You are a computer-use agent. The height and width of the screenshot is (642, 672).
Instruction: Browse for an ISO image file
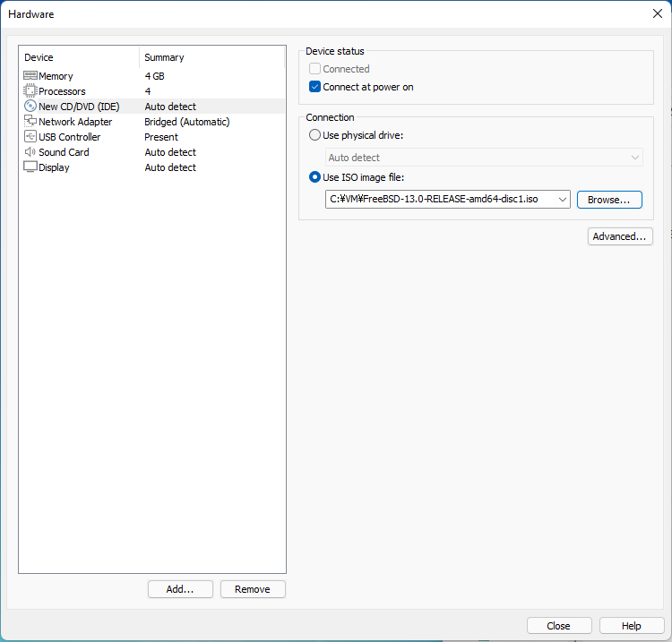point(609,200)
